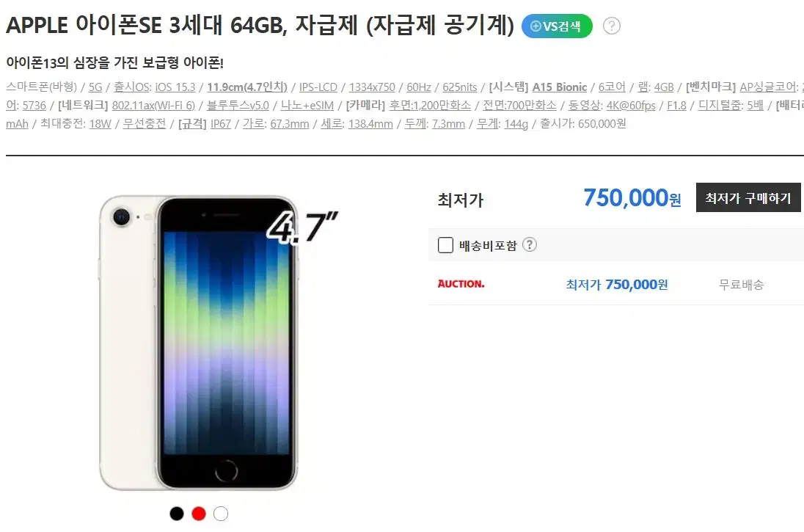Click the 블루투스v5.0 spec link
804x532 pixels.
pos(238,106)
